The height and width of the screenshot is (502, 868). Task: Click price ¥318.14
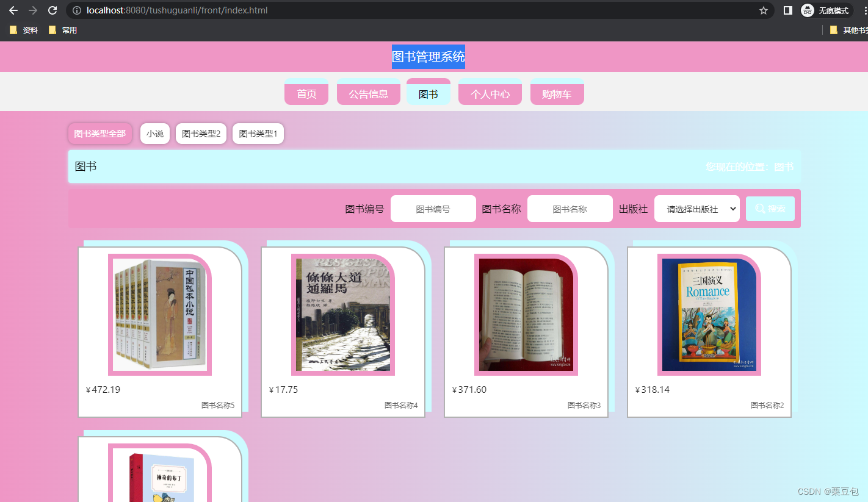[653, 390]
